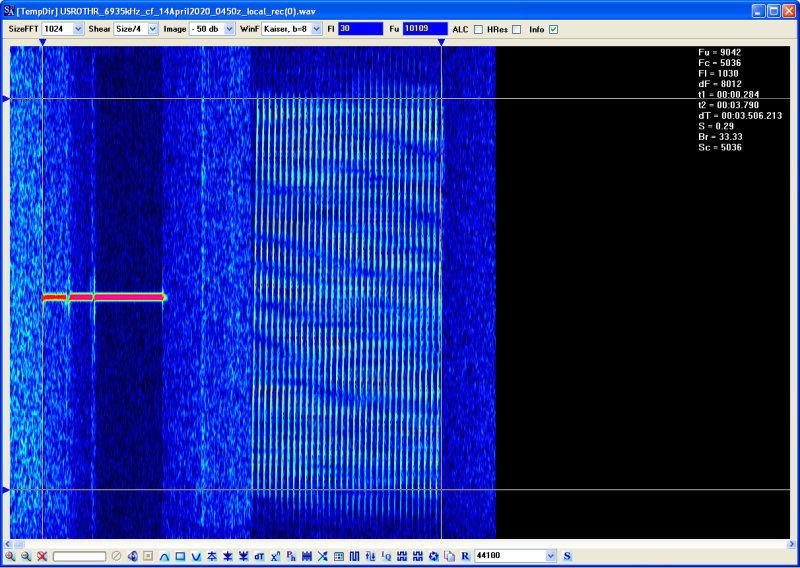Click the crossed arrows icon

(x=322, y=556)
